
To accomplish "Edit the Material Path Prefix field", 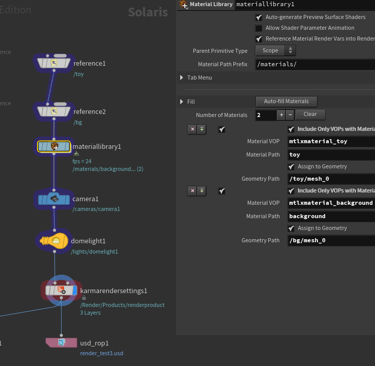I will click(315, 64).
